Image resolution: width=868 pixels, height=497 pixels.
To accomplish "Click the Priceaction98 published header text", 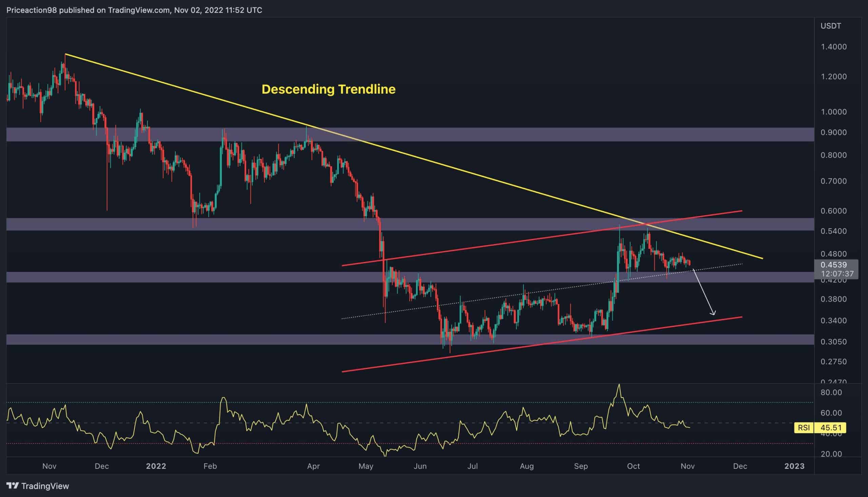I will (134, 10).
